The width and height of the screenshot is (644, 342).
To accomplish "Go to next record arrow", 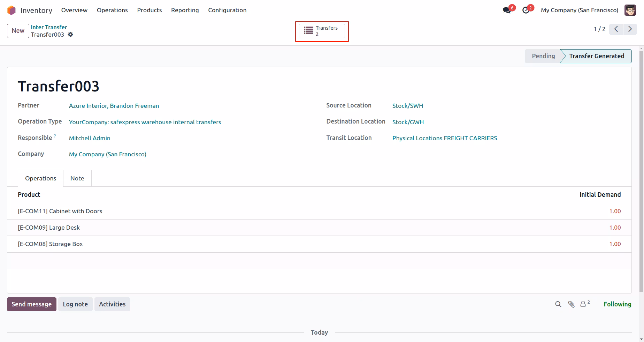I will (630, 29).
